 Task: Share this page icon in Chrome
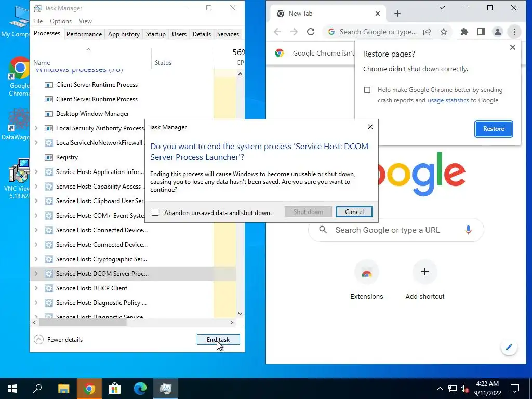click(427, 32)
